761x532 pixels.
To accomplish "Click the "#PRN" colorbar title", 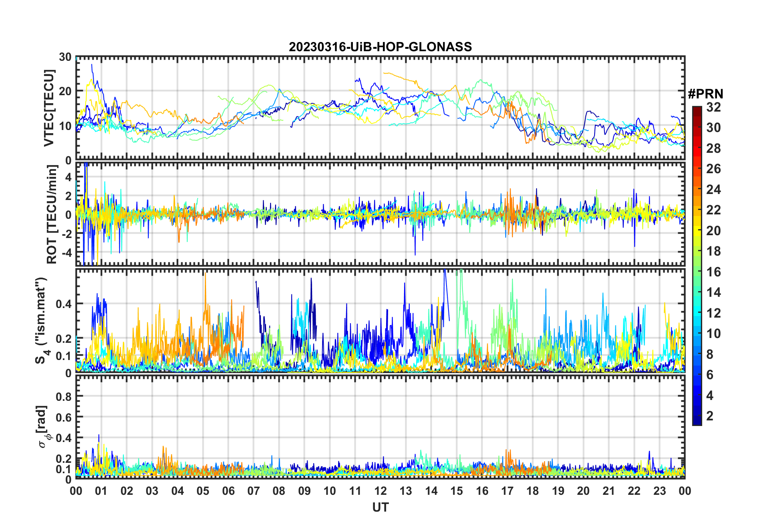I will point(706,94).
